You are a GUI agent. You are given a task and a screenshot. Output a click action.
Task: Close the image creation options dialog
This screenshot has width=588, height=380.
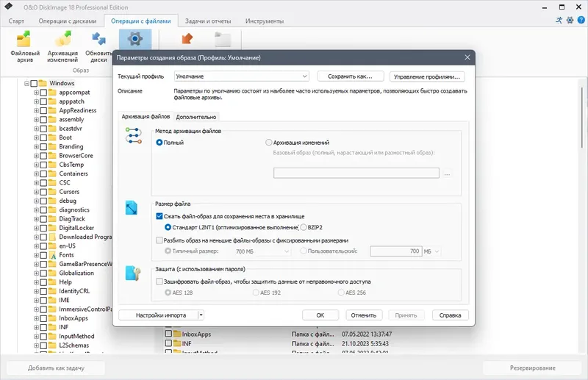click(467, 57)
